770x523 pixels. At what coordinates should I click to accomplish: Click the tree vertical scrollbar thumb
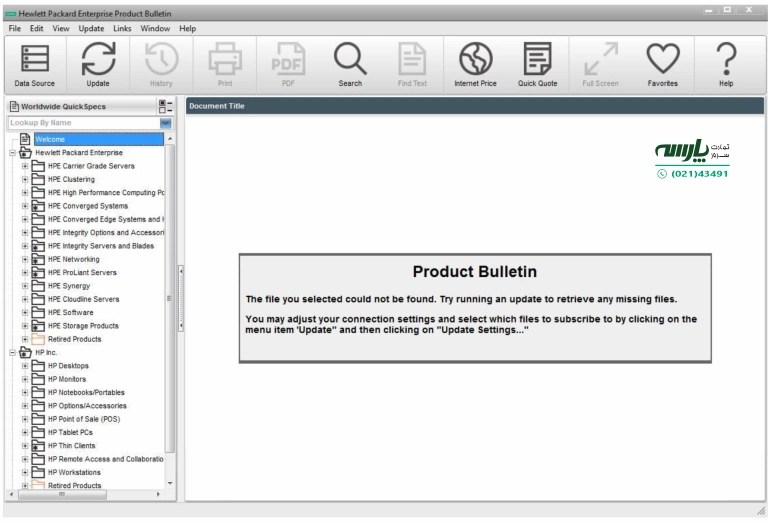click(170, 299)
